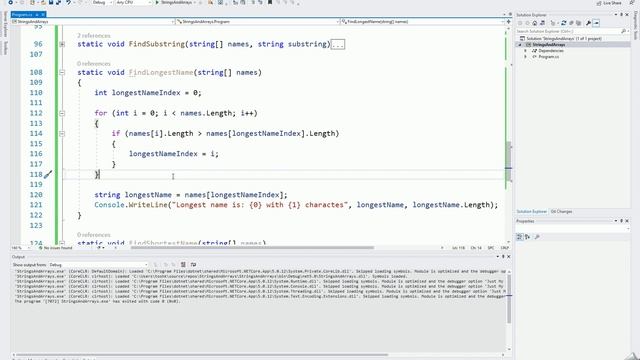640x360 pixels.
Task: Click the Sync/Refresh icon in Solution Explorer
Action: pos(564,23)
